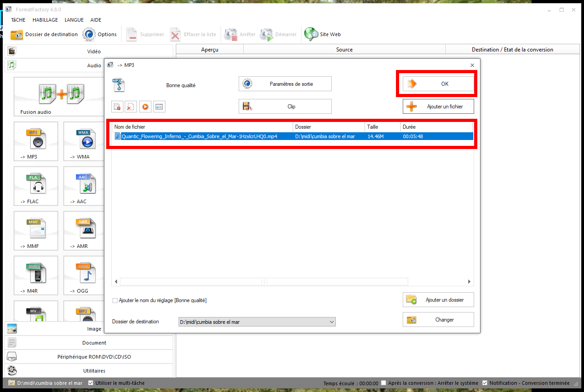This screenshot has height=392, width=584.
Task: Expand the Image category panel
Action: pyautogui.click(x=89, y=329)
